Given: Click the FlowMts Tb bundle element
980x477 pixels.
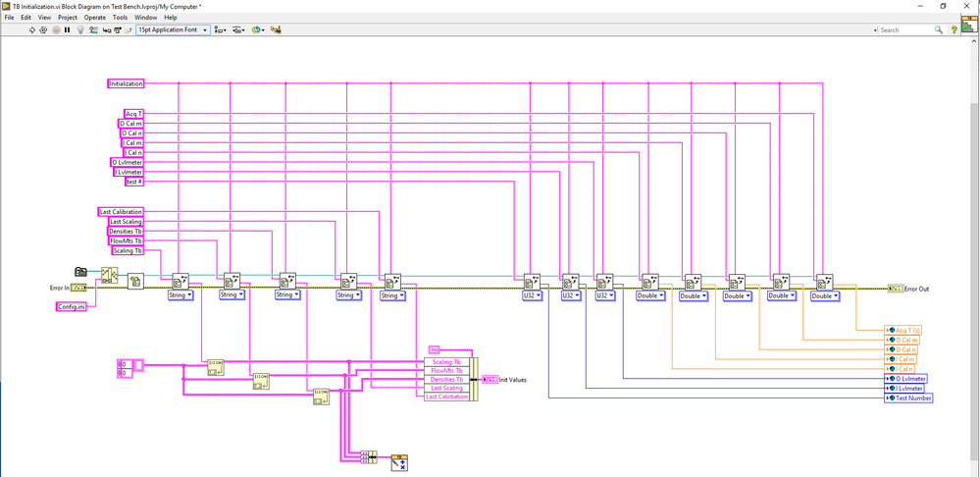Looking at the screenshot, I should (446, 371).
